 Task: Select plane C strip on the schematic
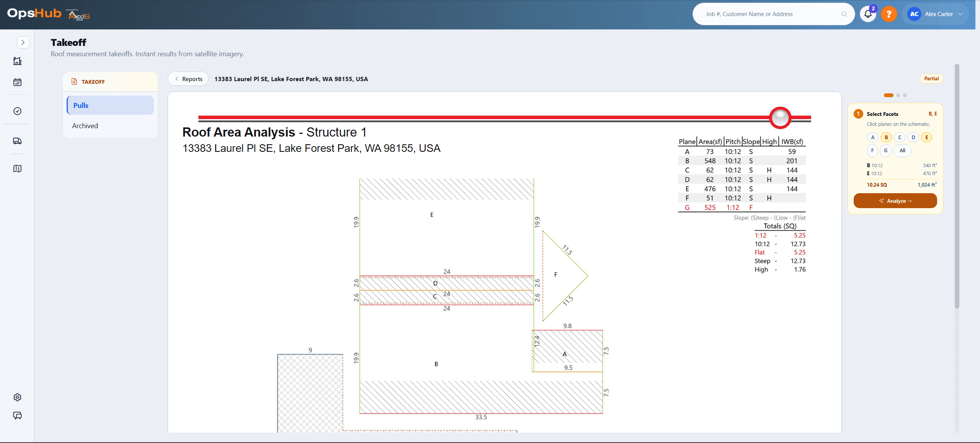(446, 297)
